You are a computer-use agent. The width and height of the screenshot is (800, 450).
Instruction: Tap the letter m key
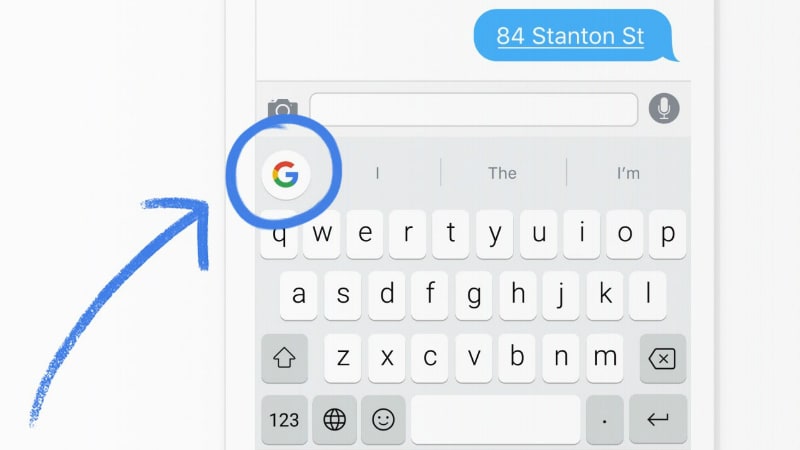(605, 358)
